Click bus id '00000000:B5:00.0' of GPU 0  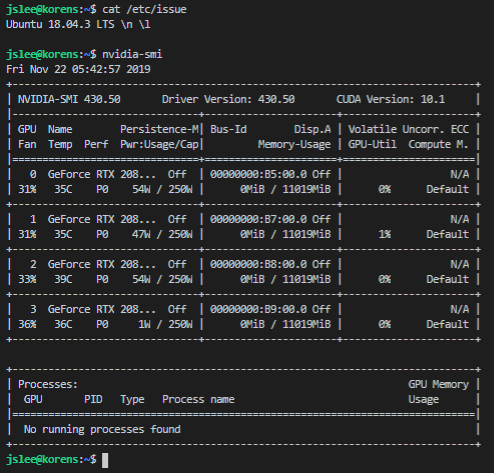click(258, 174)
